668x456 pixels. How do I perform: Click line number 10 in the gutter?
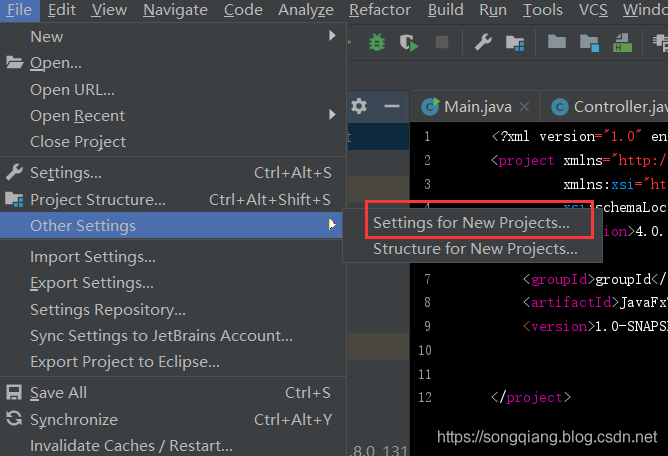[x=425, y=350]
